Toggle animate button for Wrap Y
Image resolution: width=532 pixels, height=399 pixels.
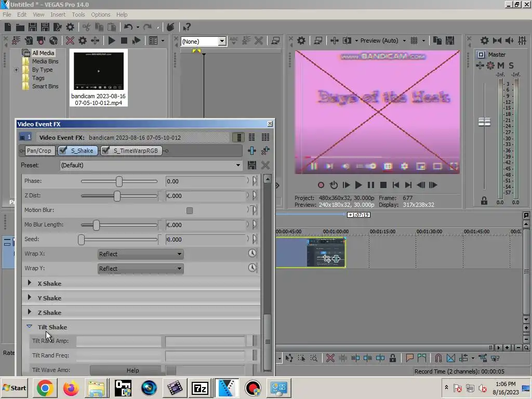[x=252, y=268]
